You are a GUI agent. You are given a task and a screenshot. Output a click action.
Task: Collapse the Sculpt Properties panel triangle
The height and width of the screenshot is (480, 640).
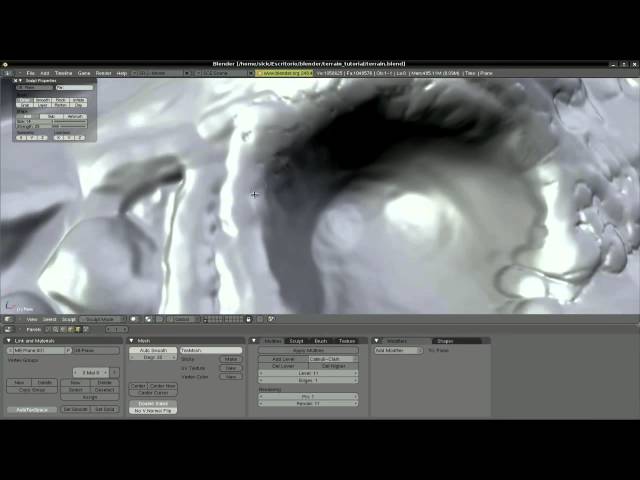pos(20,81)
